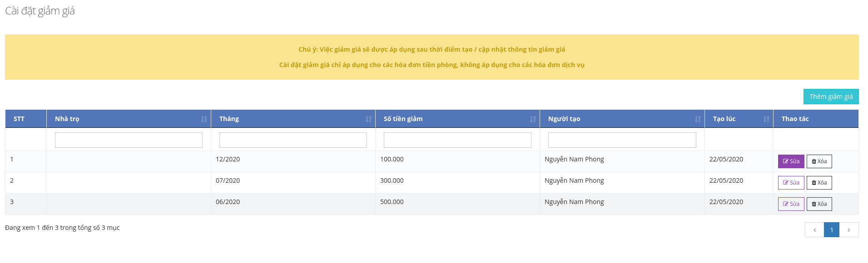868x263 pixels.
Task: Focus the Người tạo filter field
Action: 622,140
